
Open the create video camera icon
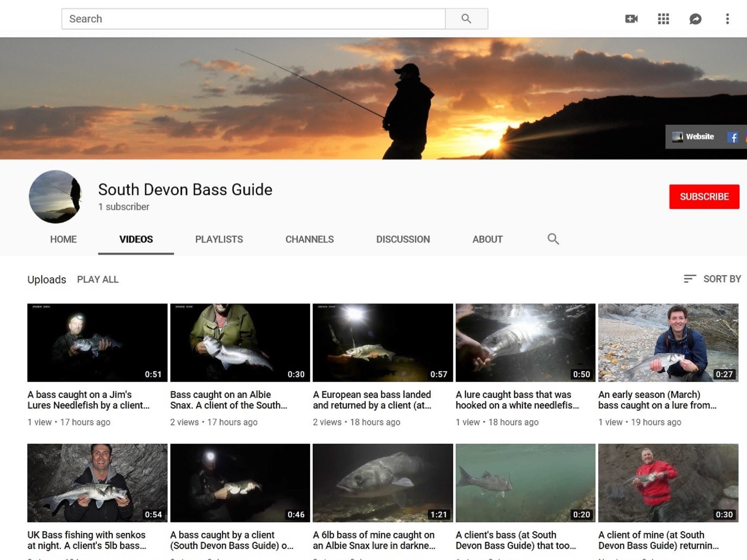(631, 18)
